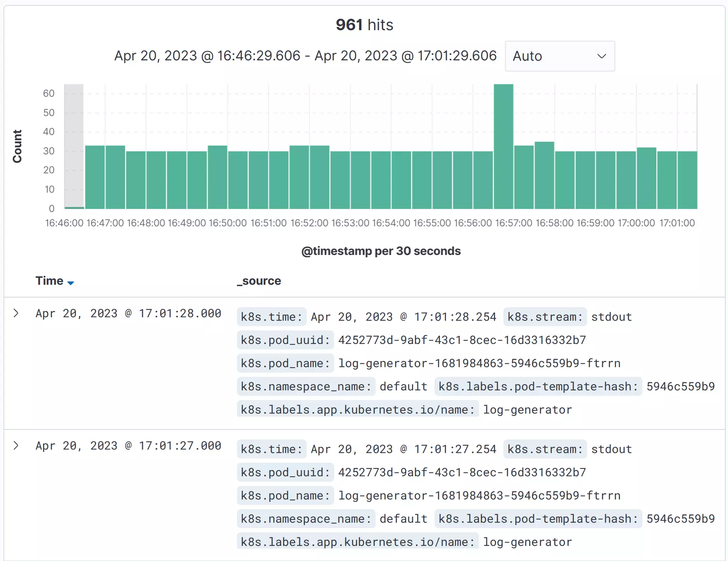Click the sort arrow next to Time header
The width and height of the screenshot is (728, 561).
point(71,283)
